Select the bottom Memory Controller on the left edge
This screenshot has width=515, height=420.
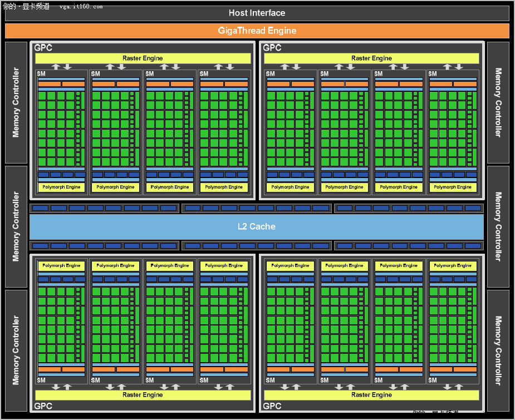tap(16, 350)
